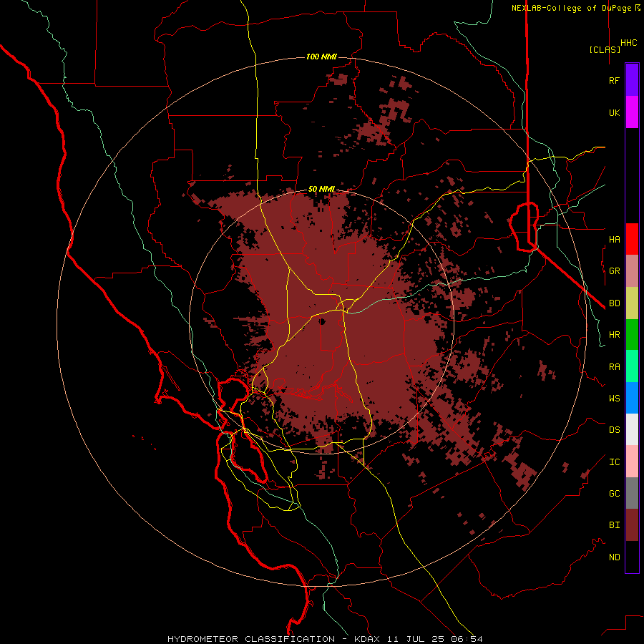
Task: Click the RF purple legend swatch
Action: (632, 80)
